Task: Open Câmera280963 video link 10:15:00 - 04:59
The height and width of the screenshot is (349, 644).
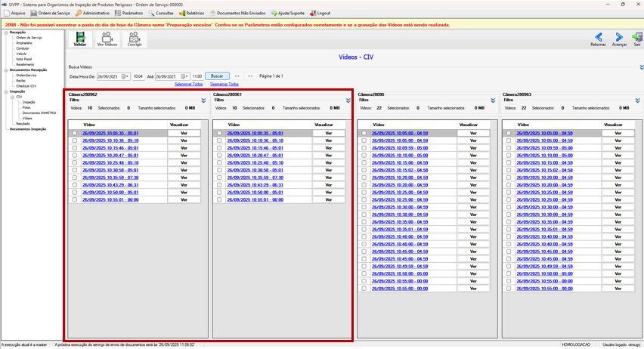Action: (545, 162)
